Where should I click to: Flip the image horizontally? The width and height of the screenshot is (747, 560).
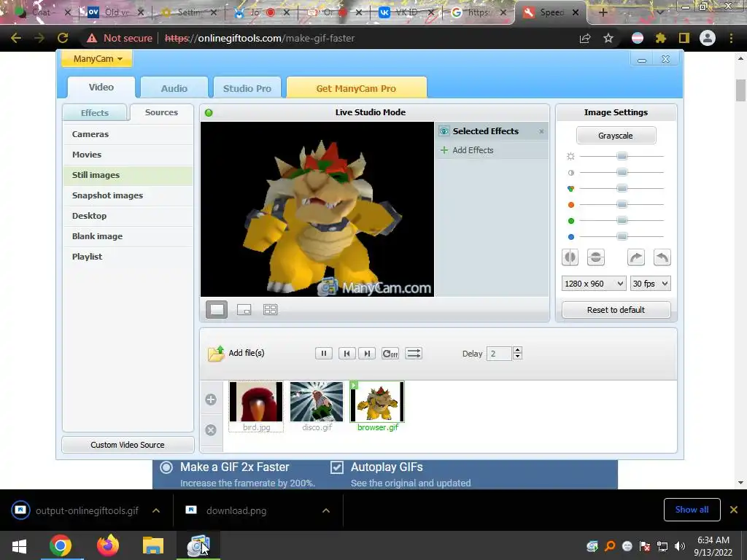pos(570,257)
